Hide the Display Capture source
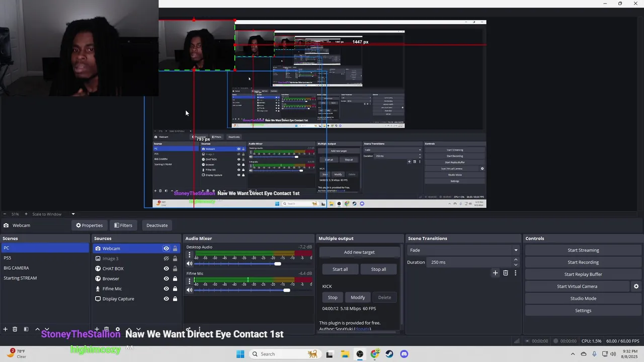The image size is (644, 362). (x=166, y=299)
